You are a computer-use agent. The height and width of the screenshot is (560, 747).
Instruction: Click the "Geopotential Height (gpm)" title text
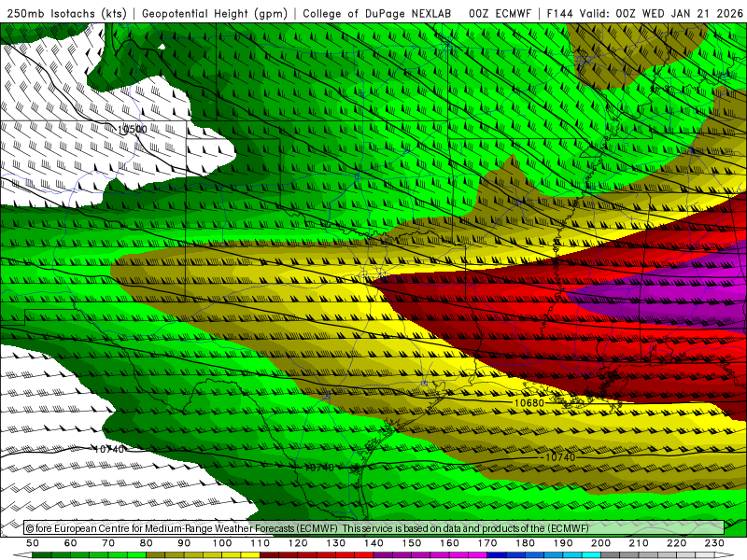point(215,13)
